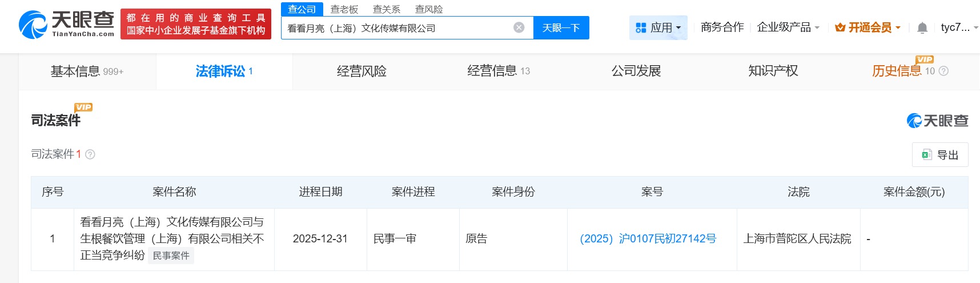Click the Excel icon in the 导出 button
The height and width of the screenshot is (283, 980).
pos(927,154)
